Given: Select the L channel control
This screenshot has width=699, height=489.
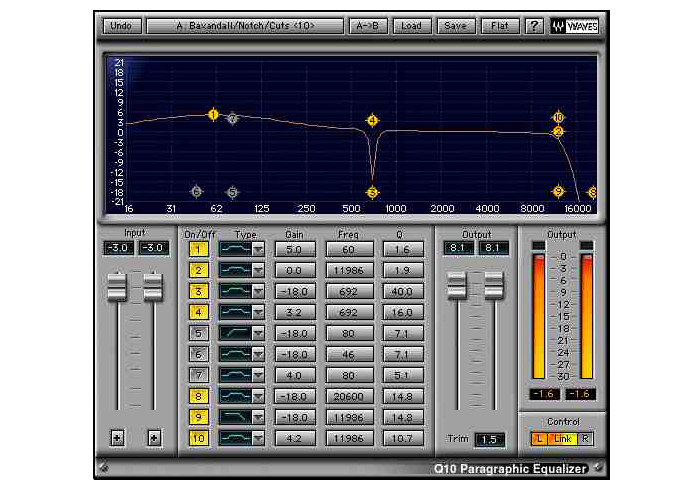Looking at the screenshot, I should tap(539, 439).
